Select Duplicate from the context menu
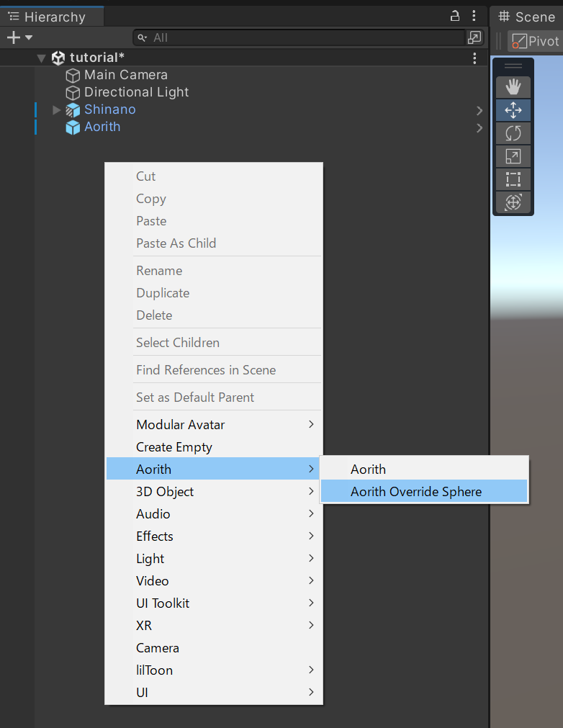Image resolution: width=563 pixels, height=728 pixels. click(162, 292)
